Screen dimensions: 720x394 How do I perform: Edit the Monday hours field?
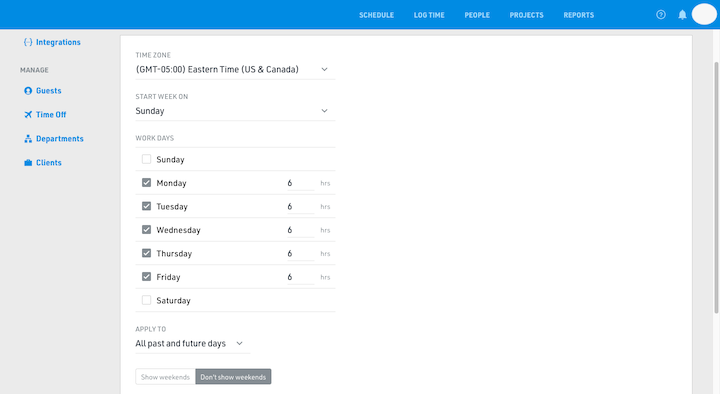tap(301, 183)
